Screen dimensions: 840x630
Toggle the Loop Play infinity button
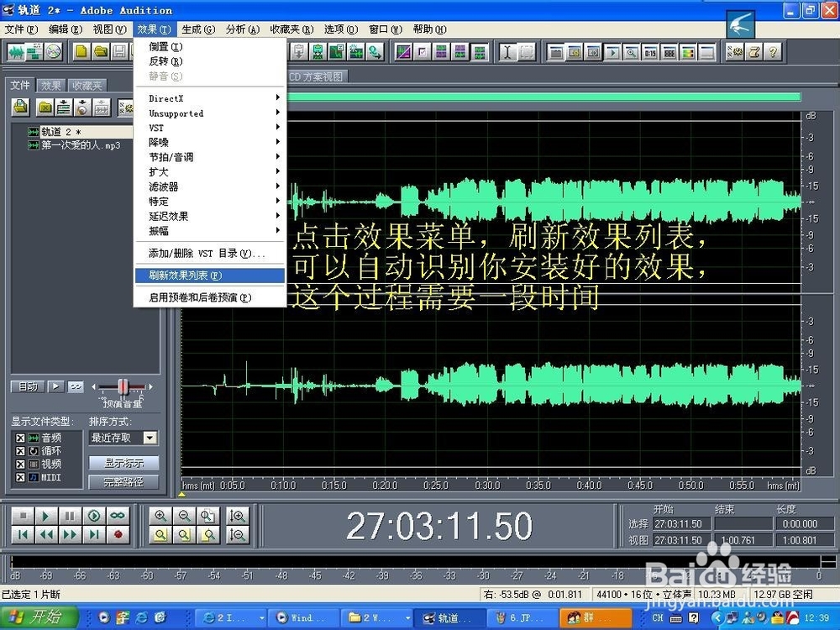point(118,516)
